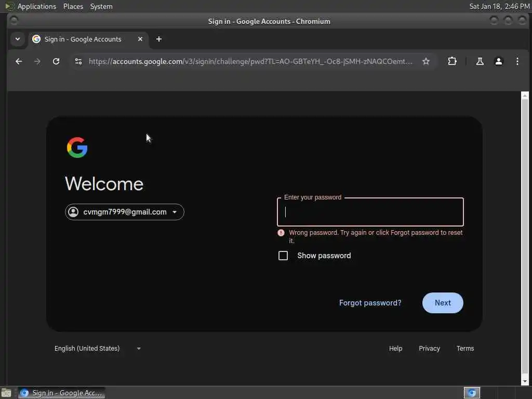Click the clock showing Sat Jan 18
Image resolution: width=532 pixels, height=399 pixels.
[x=499, y=6]
